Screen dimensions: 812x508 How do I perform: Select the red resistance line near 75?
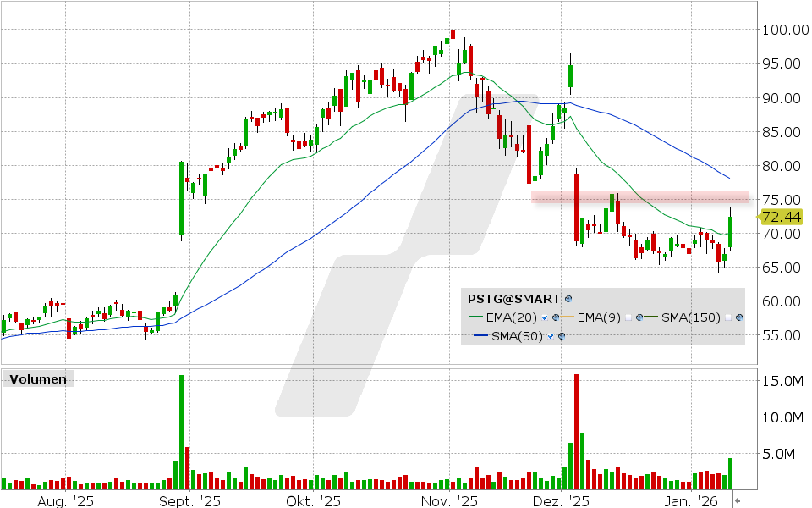pos(677,196)
